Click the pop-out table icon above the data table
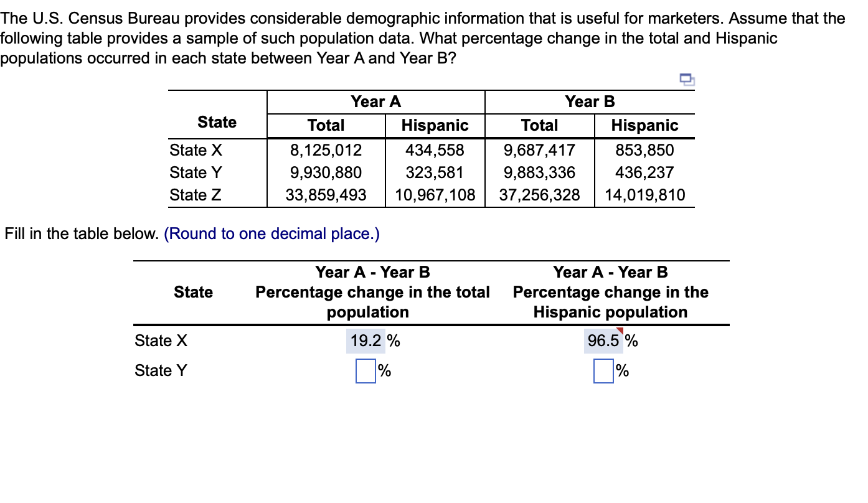 pos(687,78)
